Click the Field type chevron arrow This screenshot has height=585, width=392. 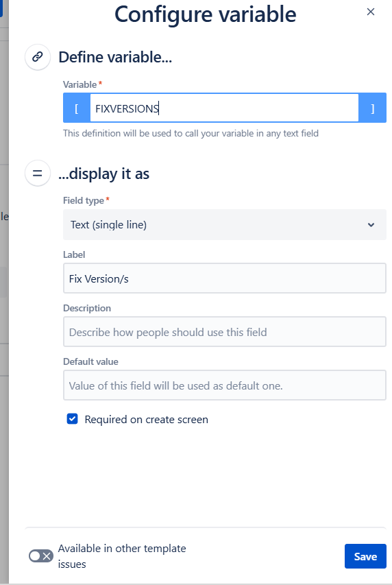tap(371, 225)
